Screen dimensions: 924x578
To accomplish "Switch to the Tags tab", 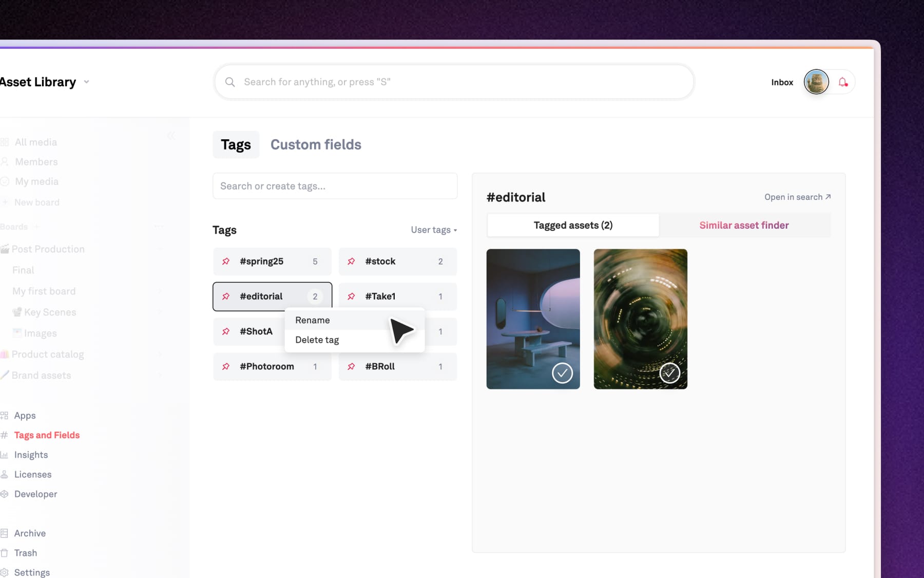I will point(236,145).
